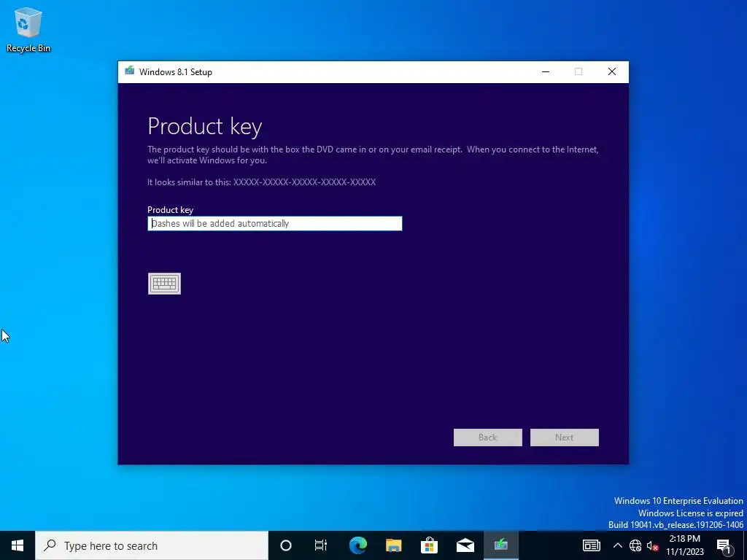
Task: Click the muted volume tray icon
Action: pos(652,545)
